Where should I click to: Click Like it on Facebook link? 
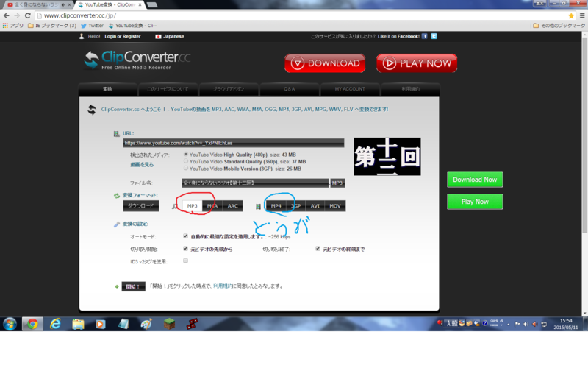398,36
